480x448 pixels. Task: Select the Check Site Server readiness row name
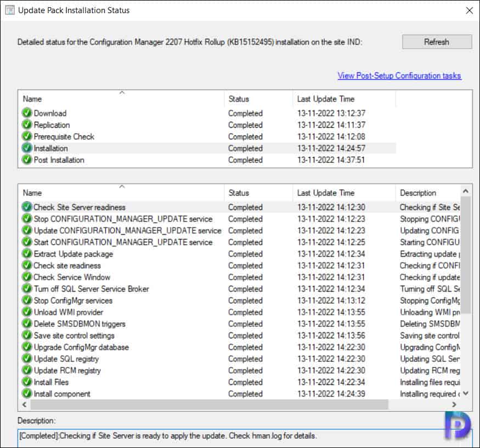pyautogui.click(x=80, y=207)
